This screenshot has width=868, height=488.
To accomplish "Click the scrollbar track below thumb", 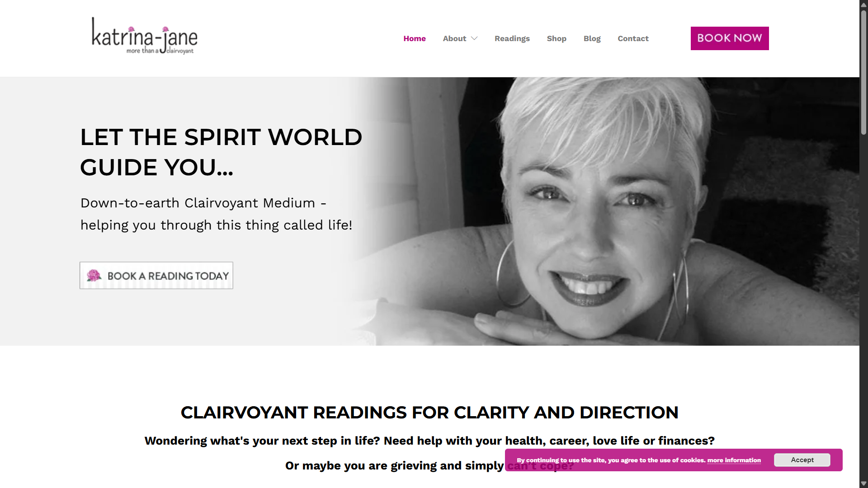I will [x=863, y=307].
